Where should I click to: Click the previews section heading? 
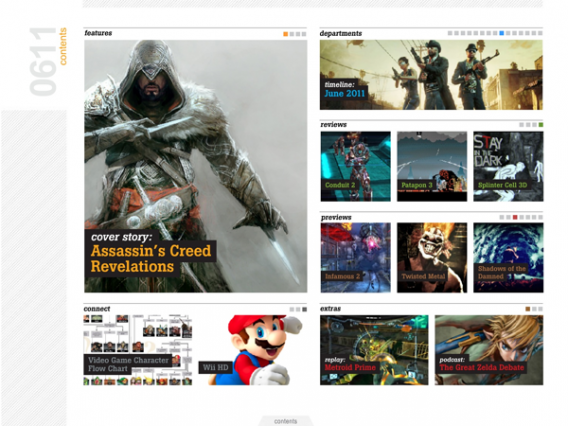point(336,217)
